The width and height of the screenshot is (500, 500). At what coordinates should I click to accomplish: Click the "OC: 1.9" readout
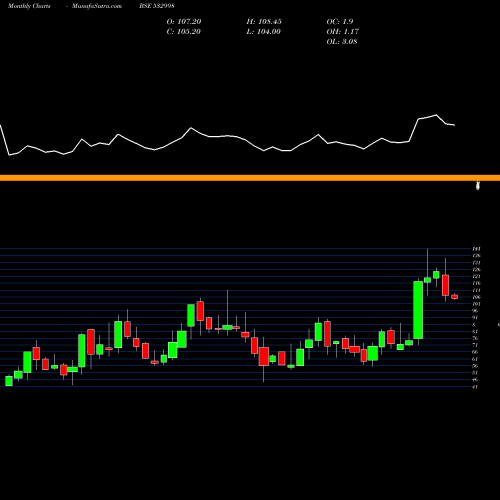(x=340, y=22)
